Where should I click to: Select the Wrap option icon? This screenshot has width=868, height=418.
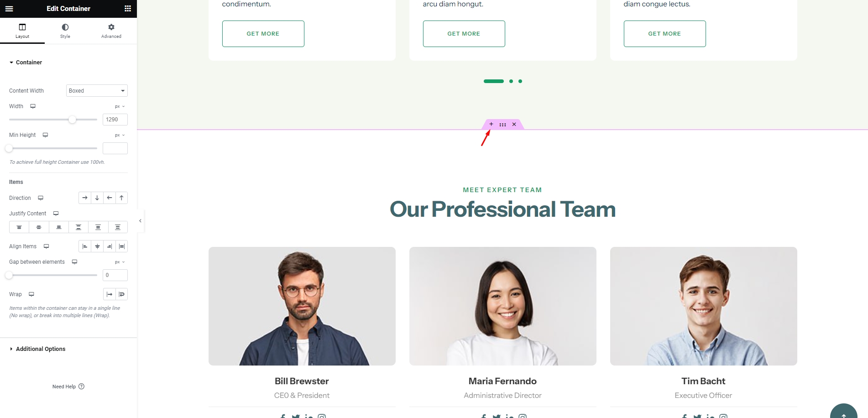point(121,294)
